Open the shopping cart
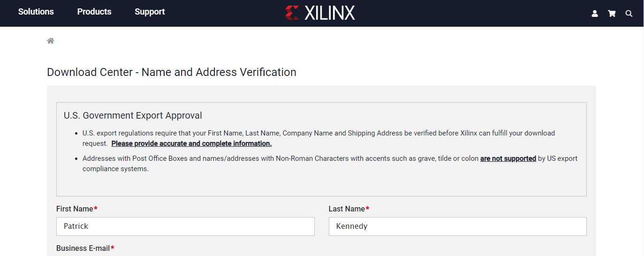The height and width of the screenshot is (256, 644). (612, 14)
